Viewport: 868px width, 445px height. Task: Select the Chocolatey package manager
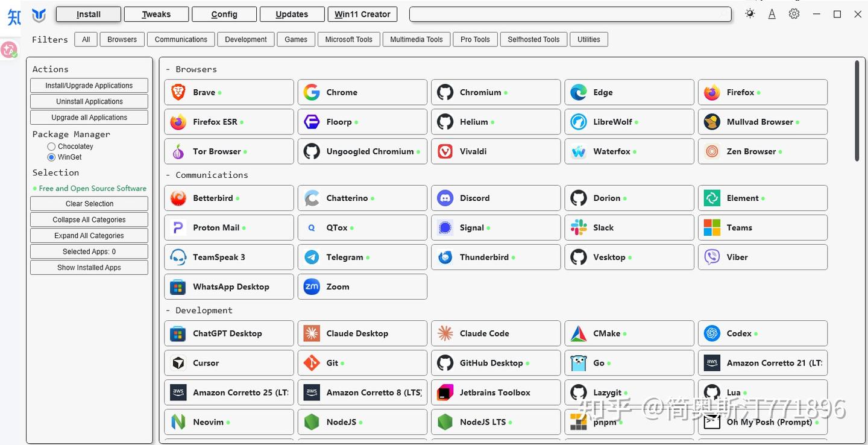coord(51,147)
